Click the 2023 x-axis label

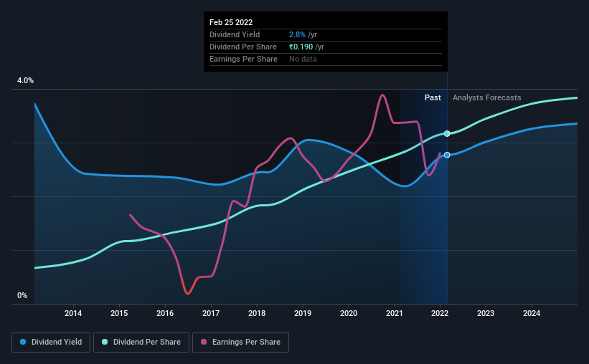[x=486, y=313]
